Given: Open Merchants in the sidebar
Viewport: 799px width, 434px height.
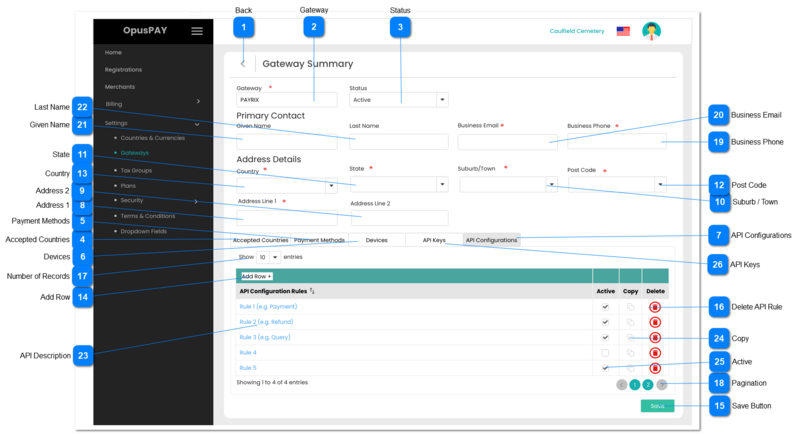Looking at the screenshot, I should pos(120,87).
